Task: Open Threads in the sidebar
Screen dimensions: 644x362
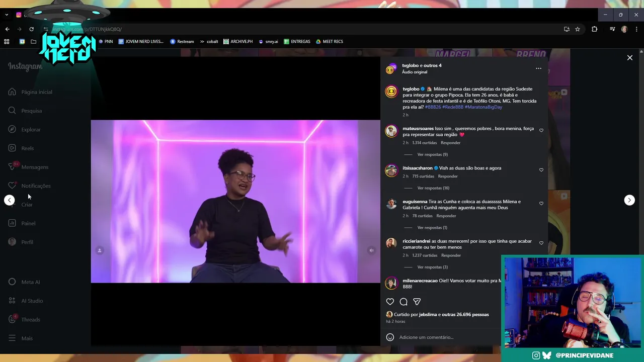Action: click(24, 319)
